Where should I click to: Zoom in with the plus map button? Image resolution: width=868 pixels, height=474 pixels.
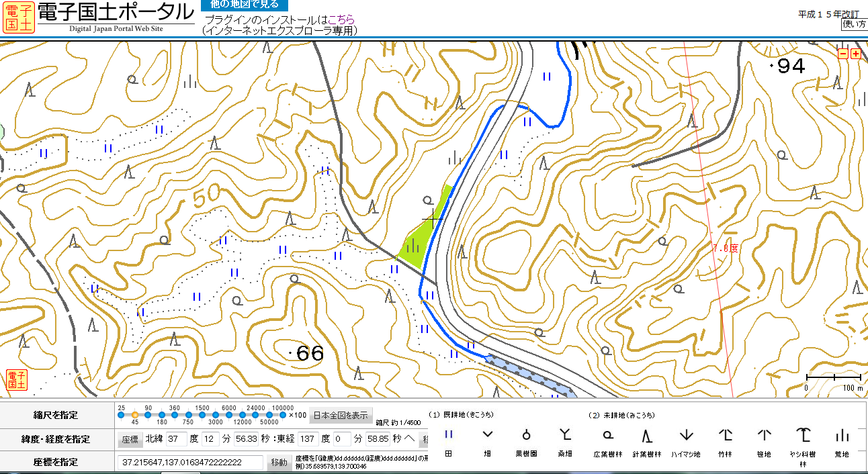[x=855, y=54]
